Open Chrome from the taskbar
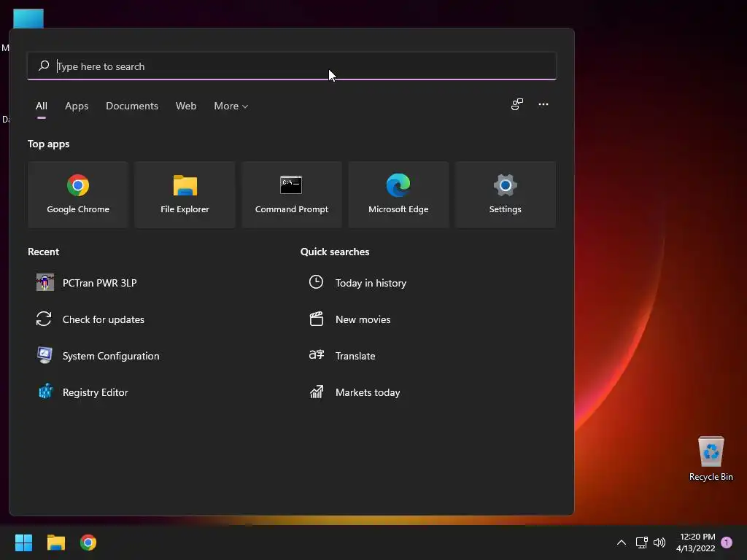Viewport: 747px width, 560px height. (88, 542)
